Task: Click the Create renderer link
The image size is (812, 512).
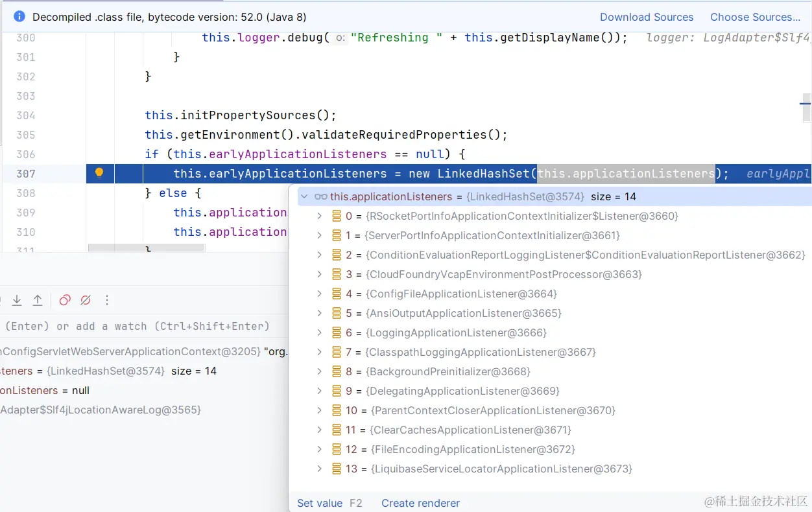Action: 420,503
